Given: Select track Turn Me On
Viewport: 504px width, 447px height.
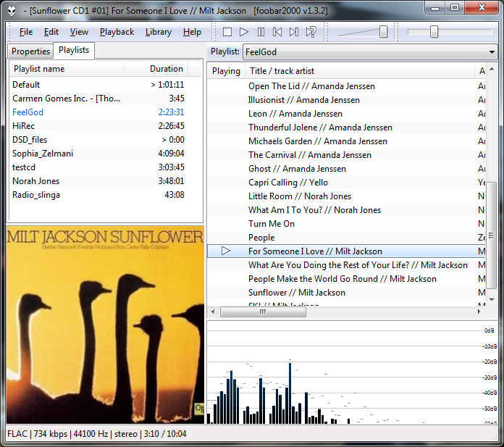Looking at the screenshot, I should point(346,224).
